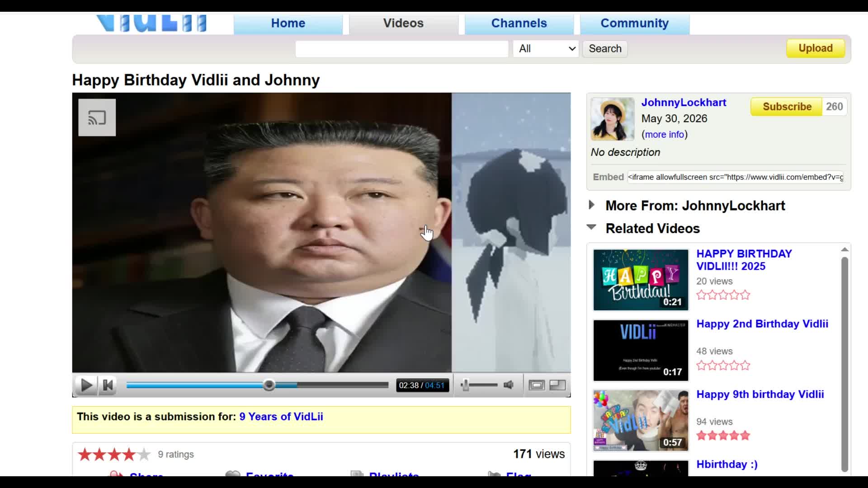The width and height of the screenshot is (868, 488).
Task: Seek on the video progress bar knob
Action: [269, 385]
